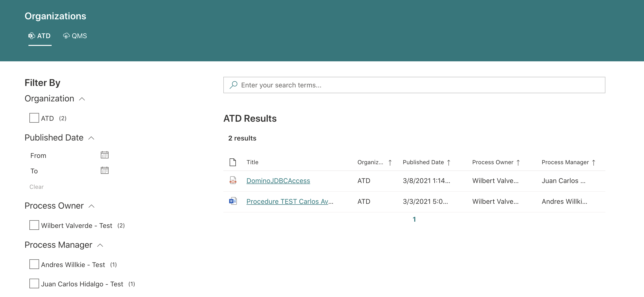644x297 pixels.
Task: Click the cloud icon beside QMS tab
Action: tap(66, 36)
